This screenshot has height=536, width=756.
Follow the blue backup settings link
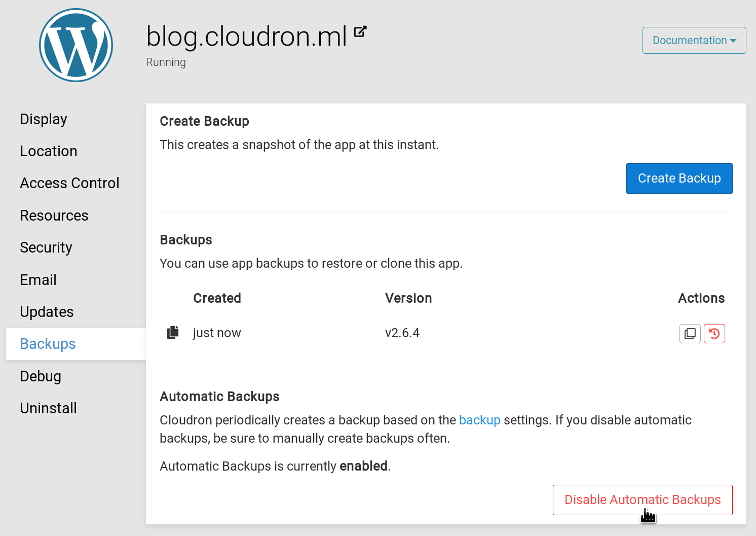click(x=479, y=420)
